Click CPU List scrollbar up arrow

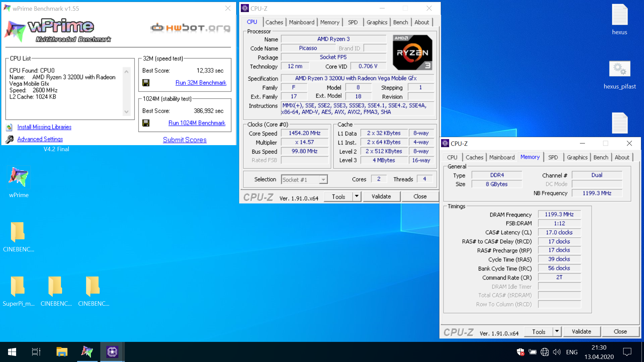coord(126,72)
